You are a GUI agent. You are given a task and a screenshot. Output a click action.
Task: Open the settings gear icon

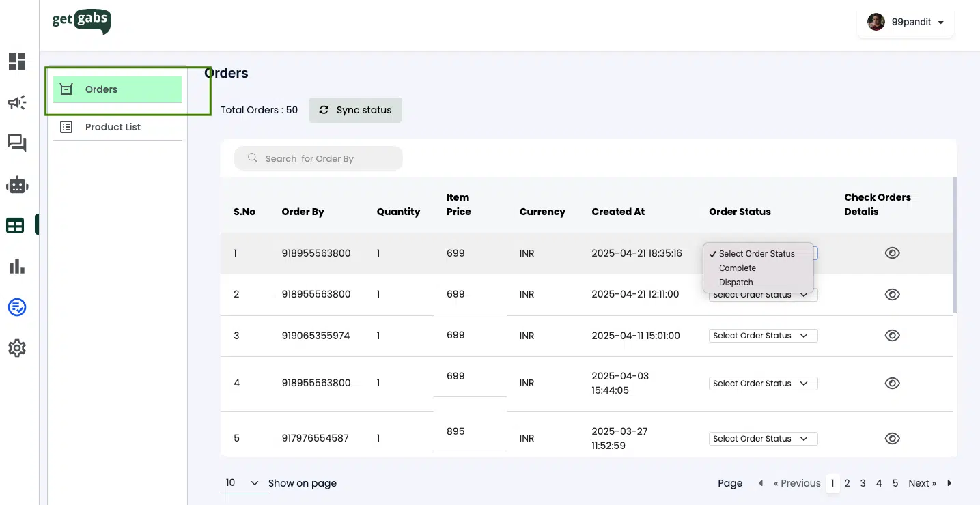coord(17,348)
